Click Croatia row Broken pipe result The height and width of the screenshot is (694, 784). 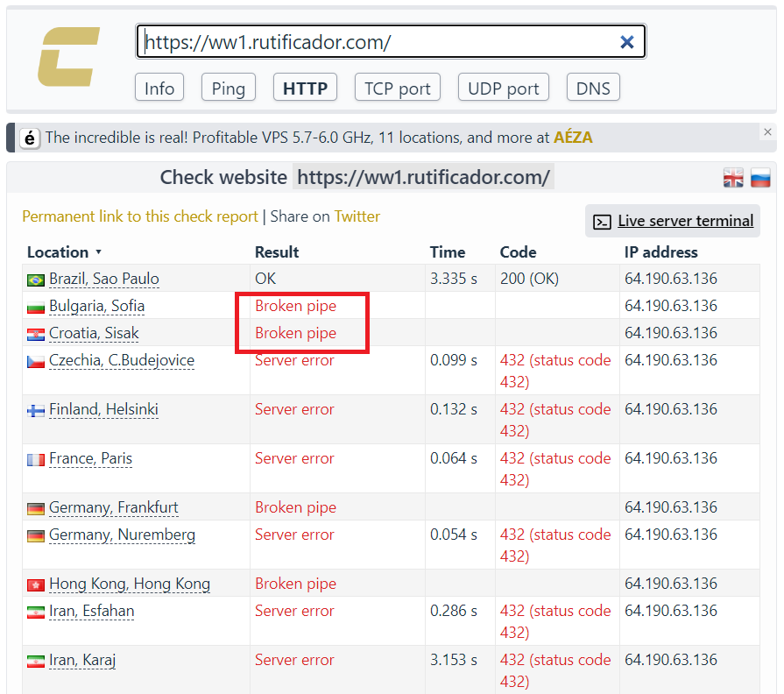[x=295, y=333]
